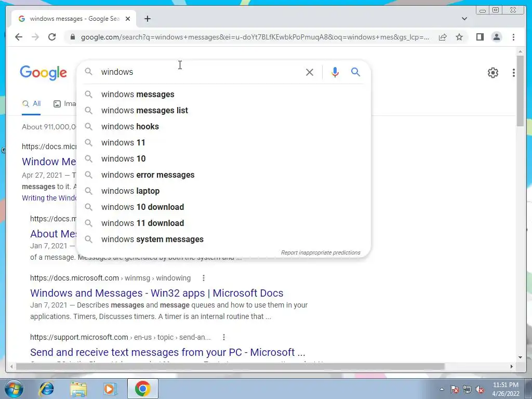532x399 pixels.
Task: Choose suggestion windows system messages
Action: pos(223,239)
